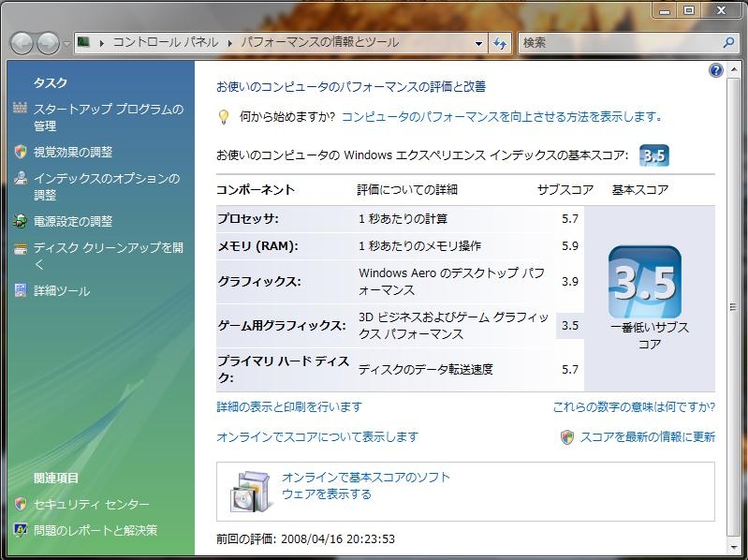
Task: Click the shield icon beside スコアを最新の情報に更新
Action: coord(566,437)
